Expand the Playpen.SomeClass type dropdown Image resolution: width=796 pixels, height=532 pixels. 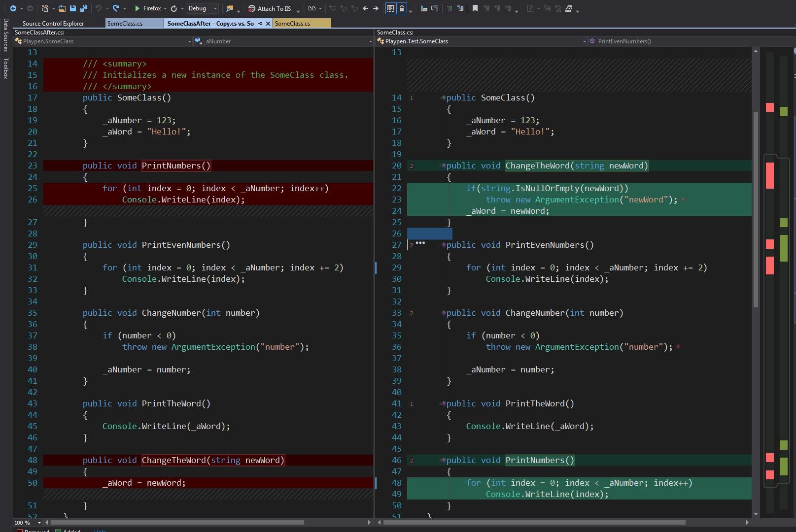[189, 41]
